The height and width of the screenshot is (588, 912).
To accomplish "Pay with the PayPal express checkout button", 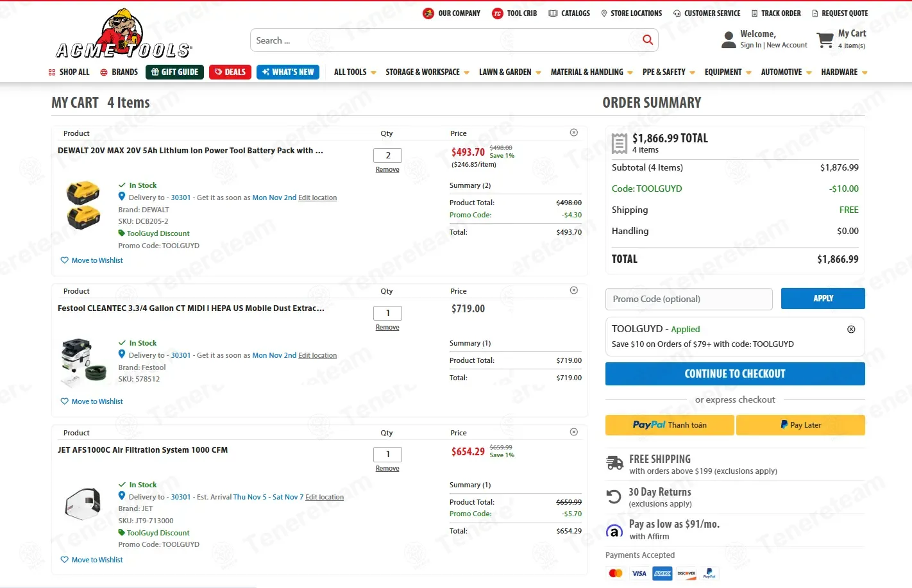I will coord(670,425).
